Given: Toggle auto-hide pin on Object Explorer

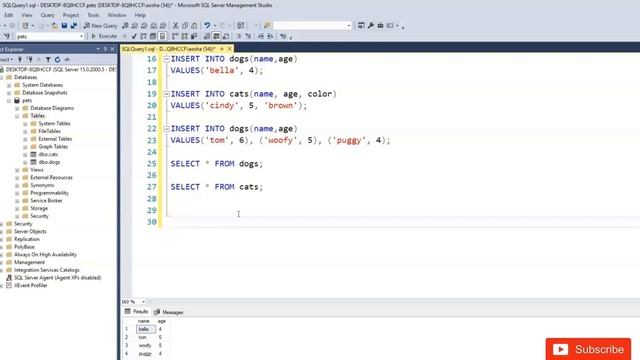Looking at the screenshot, I should coord(105,49).
